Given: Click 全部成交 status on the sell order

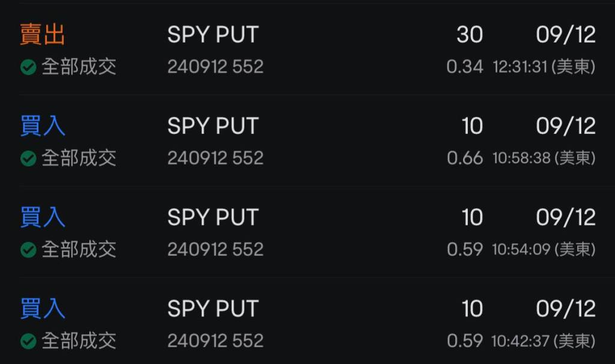Looking at the screenshot, I should [x=79, y=67].
